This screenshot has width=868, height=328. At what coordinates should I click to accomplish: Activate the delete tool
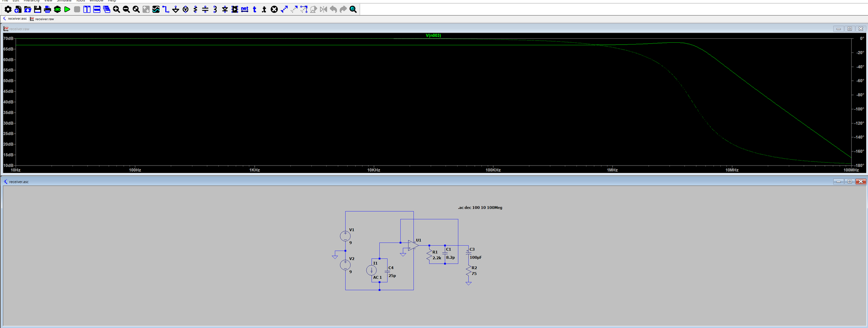274,9
